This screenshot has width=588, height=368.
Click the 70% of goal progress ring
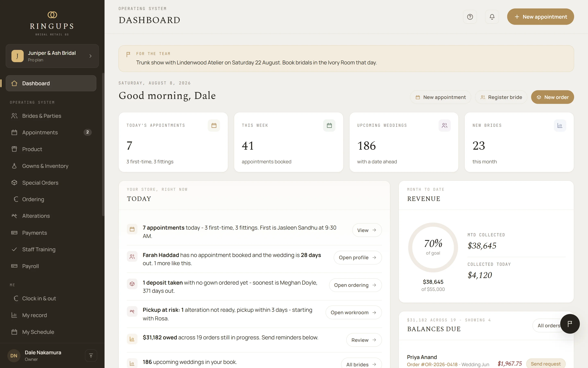click(433, 248)
